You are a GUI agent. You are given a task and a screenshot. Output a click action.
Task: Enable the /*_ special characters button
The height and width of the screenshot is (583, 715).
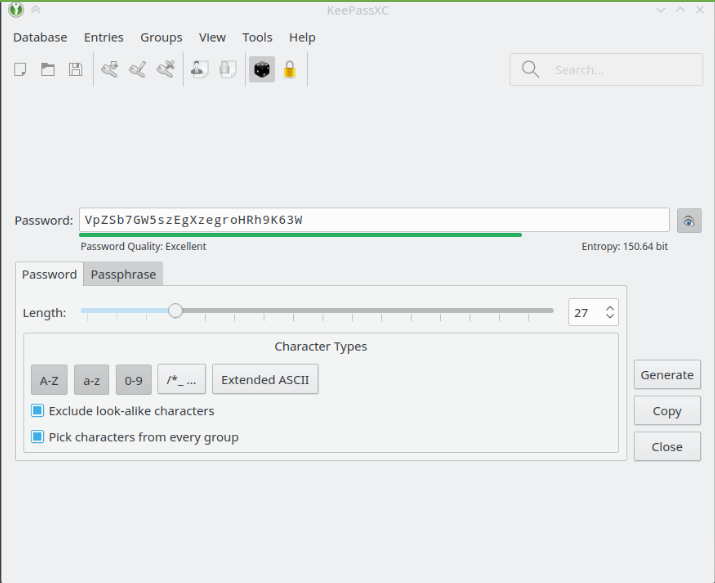click(x=181, y=379)
